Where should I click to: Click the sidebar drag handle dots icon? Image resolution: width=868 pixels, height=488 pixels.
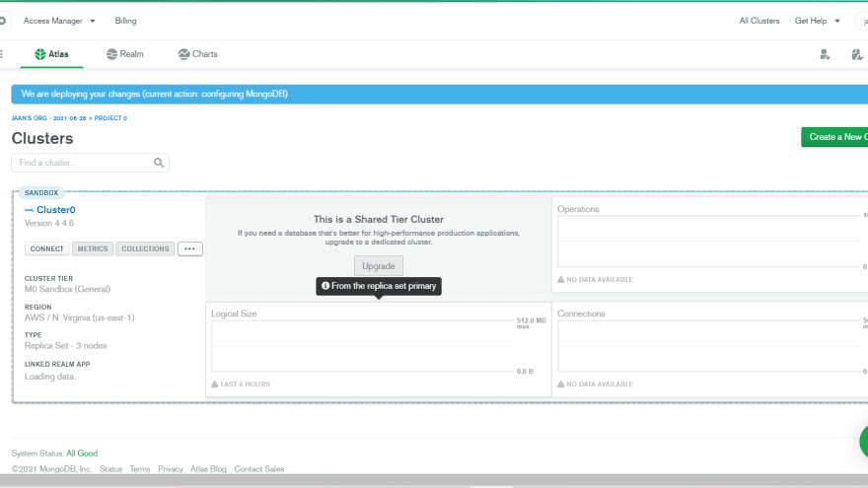(2, 54)
